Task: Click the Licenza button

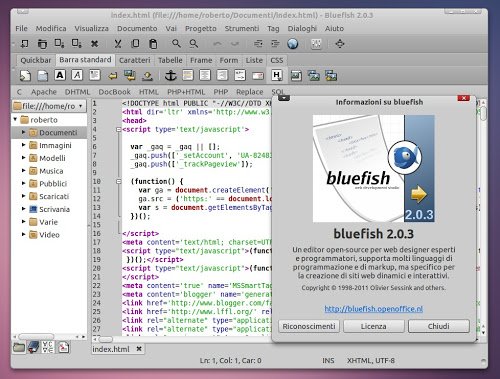Action: click(x=374, y=326)
